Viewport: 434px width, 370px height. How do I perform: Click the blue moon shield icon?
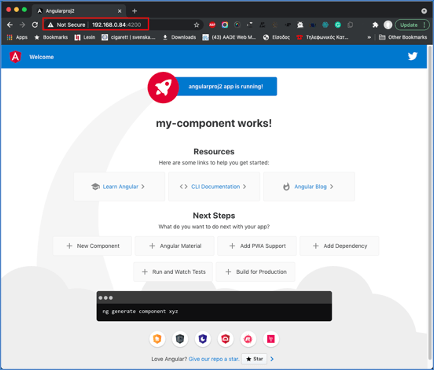coord(203,339)
